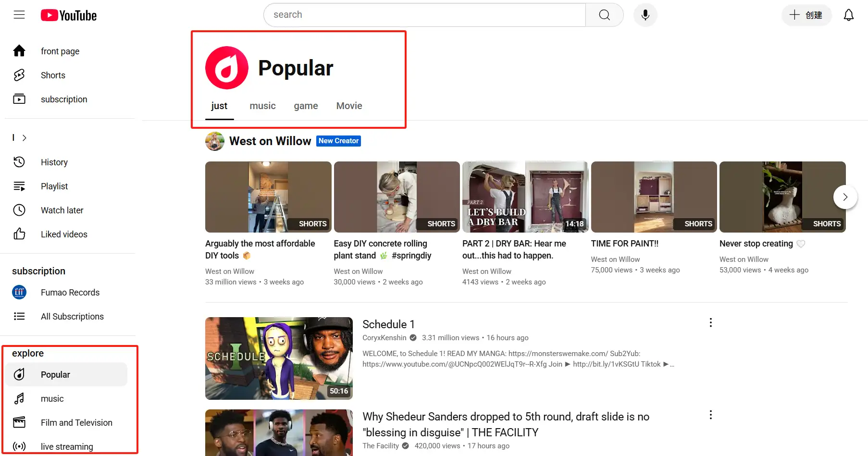Focus the search input field
The width and height of the screenshot is (868, 456).
(x=425, y=15)
